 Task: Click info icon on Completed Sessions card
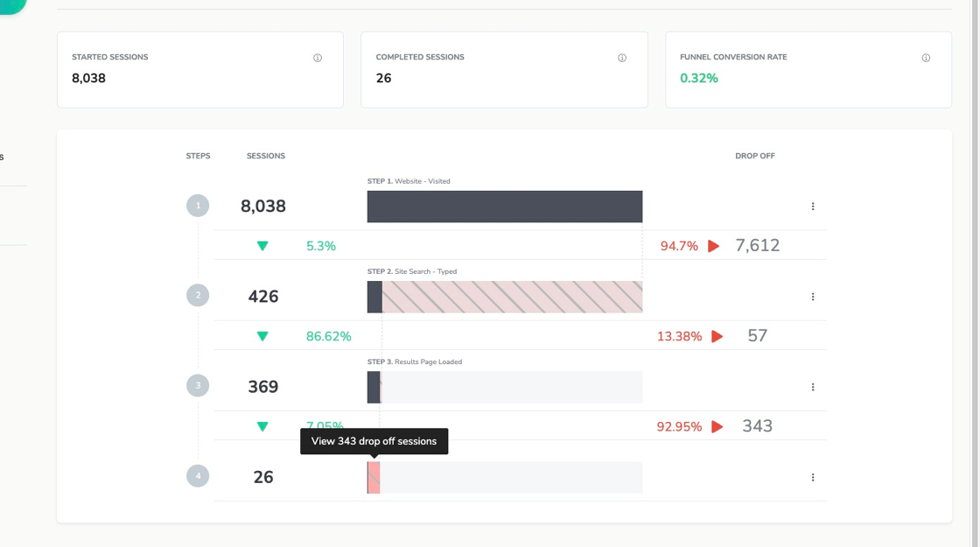click(x=622, y=58)
